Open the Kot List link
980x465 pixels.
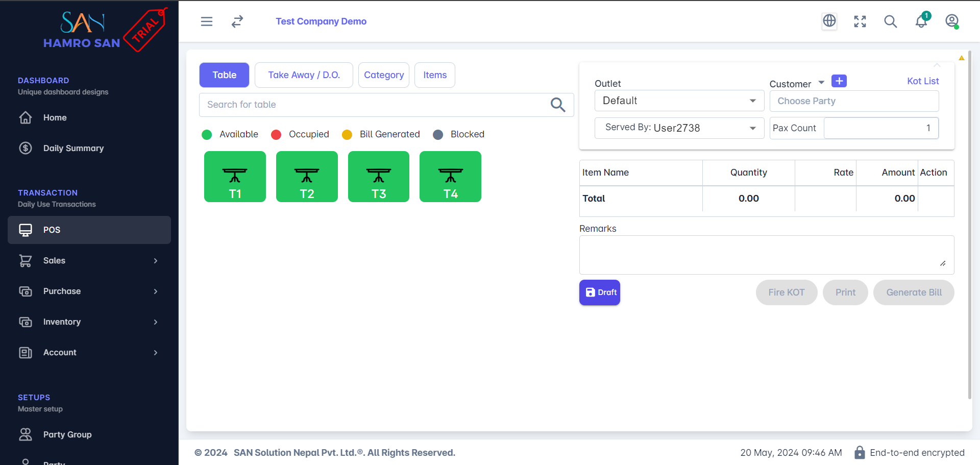(x=923, y=81)
